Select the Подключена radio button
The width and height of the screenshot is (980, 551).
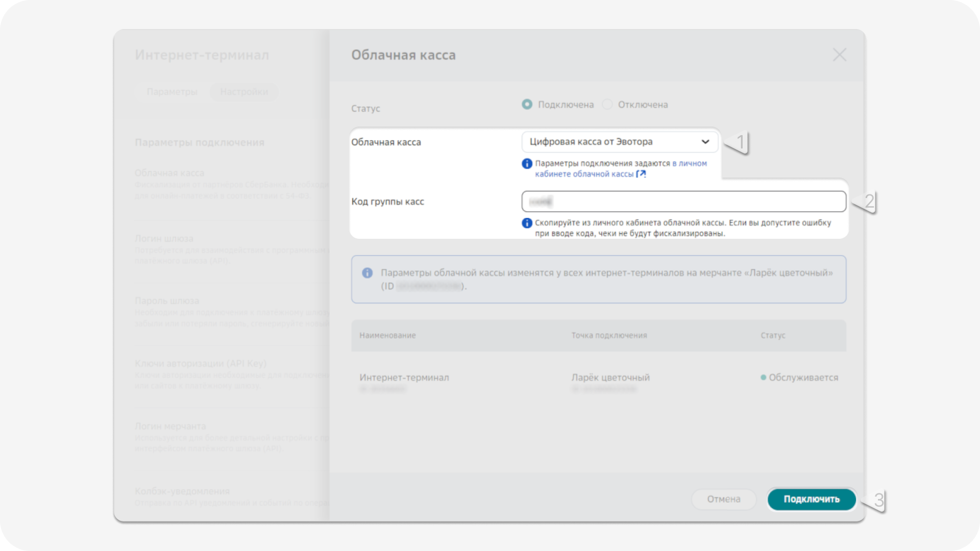point(527,104)
